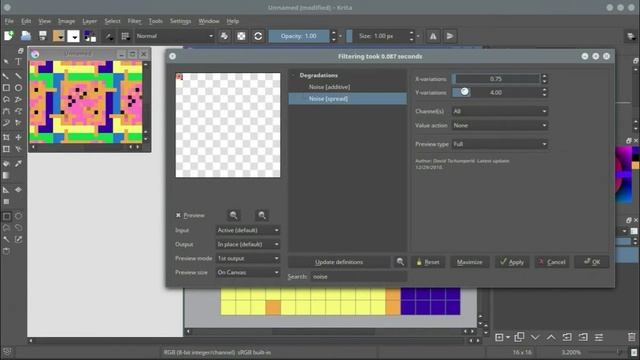Toggle vertical mirror tool
Screen dimensions: 640x360
coord(450,36)
